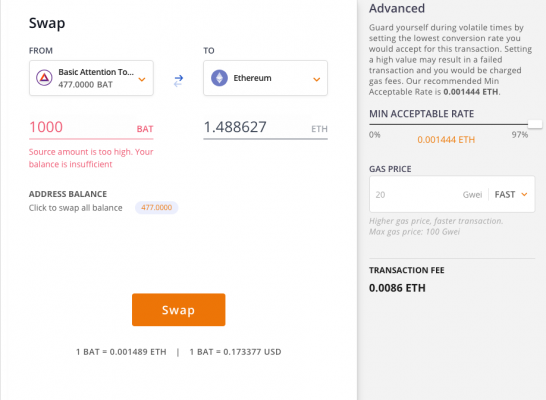Click the orange Swap button

coord(179,309)
